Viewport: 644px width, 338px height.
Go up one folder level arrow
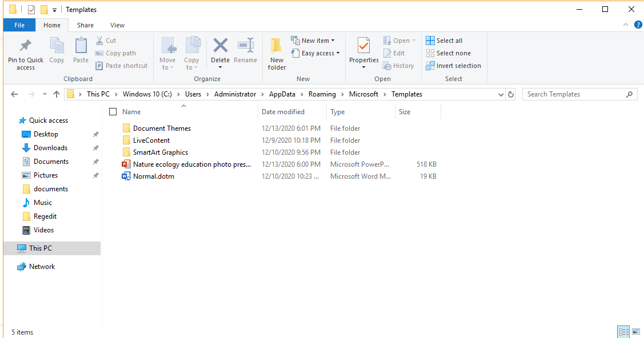[57, 94]
